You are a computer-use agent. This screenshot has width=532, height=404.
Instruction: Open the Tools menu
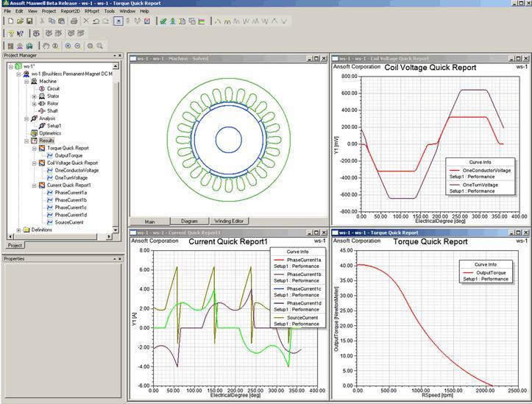click(109, 11)
